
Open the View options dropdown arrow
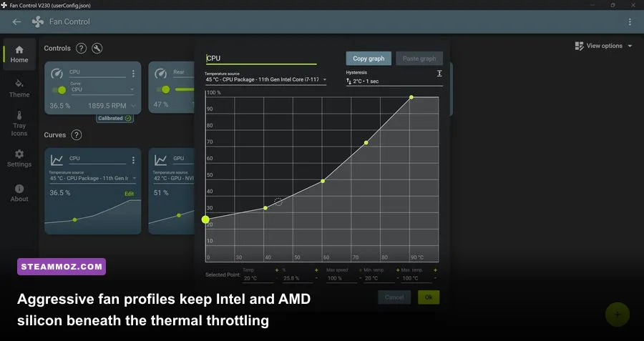coord(630,46)
